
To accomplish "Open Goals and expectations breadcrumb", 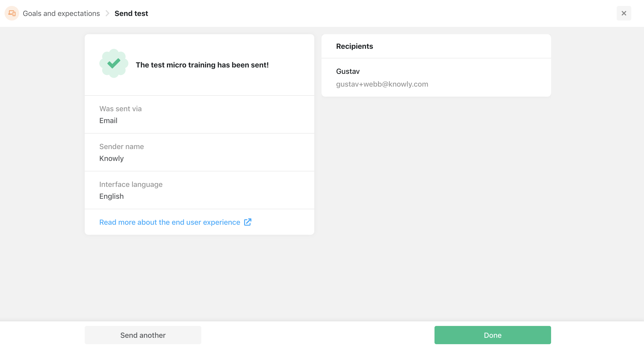I will pos(61,13).
